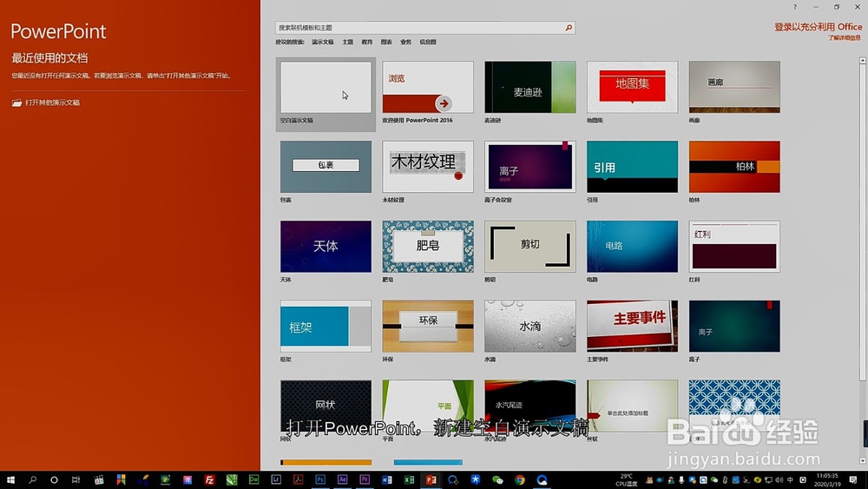The image size is (868, 489).
Task: Click the template list scrollbar up arrow
Action: [x=863, y=60]
